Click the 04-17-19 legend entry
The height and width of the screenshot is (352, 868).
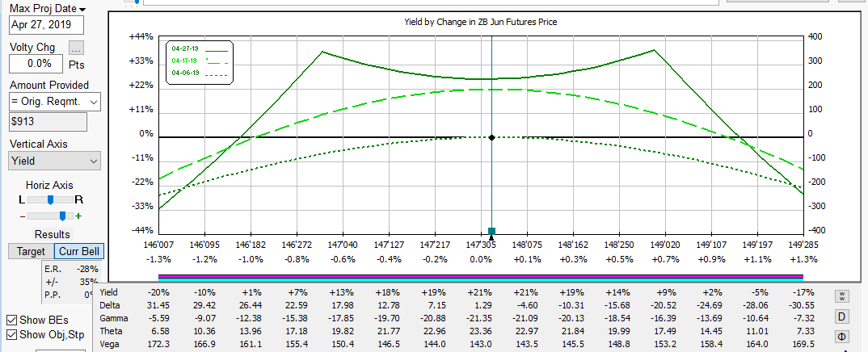(200, 61)
